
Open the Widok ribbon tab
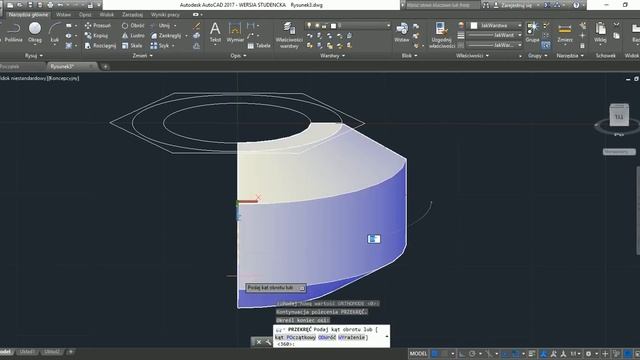coord(107,14)
